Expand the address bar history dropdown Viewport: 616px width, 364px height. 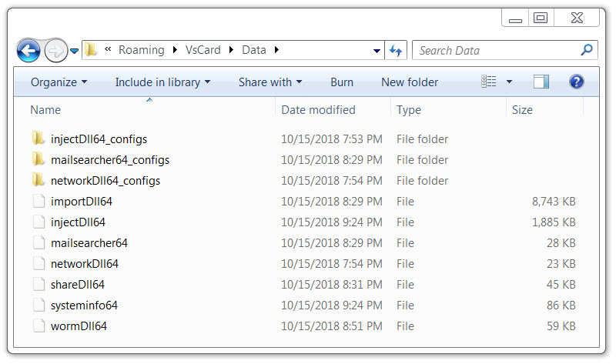click(x=377, y=51)
